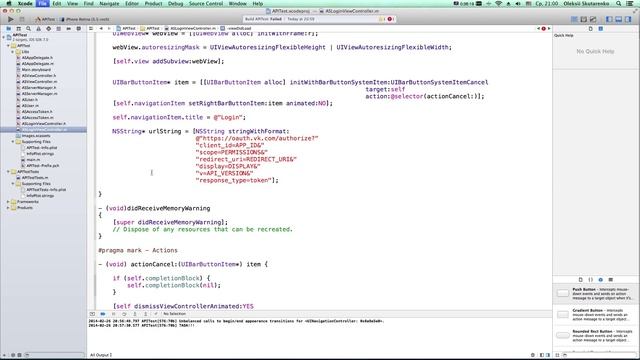The width and height of the screenshot is (640, 360).
Task: Open the Debug menu
Action: click(x=176, y=3)
